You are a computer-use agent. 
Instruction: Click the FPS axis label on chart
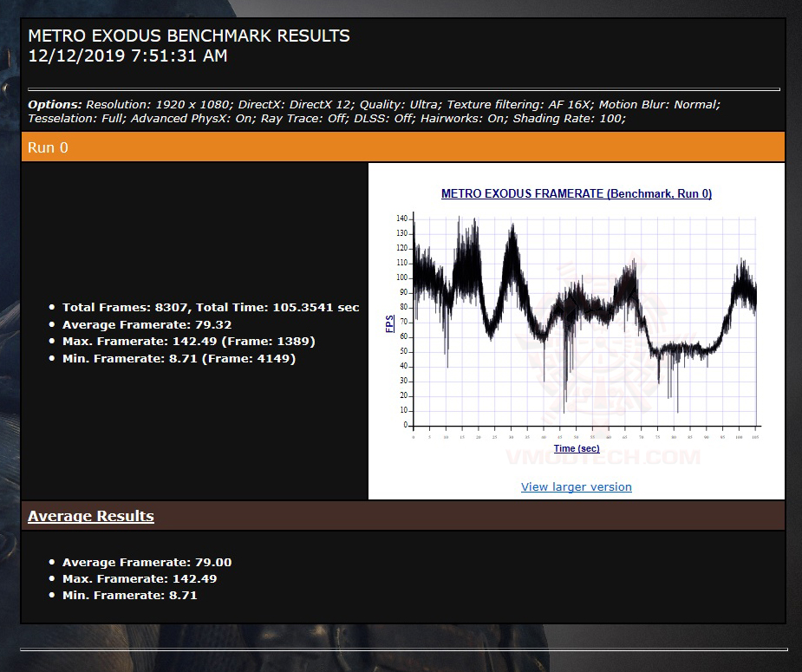pyautogui.click(x=390, y=323)
